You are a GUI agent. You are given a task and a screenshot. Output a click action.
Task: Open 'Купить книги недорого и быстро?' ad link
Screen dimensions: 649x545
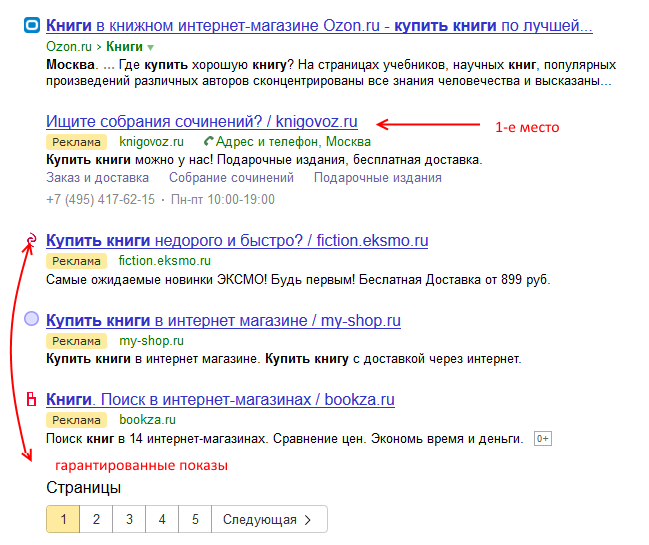(237, 240)
